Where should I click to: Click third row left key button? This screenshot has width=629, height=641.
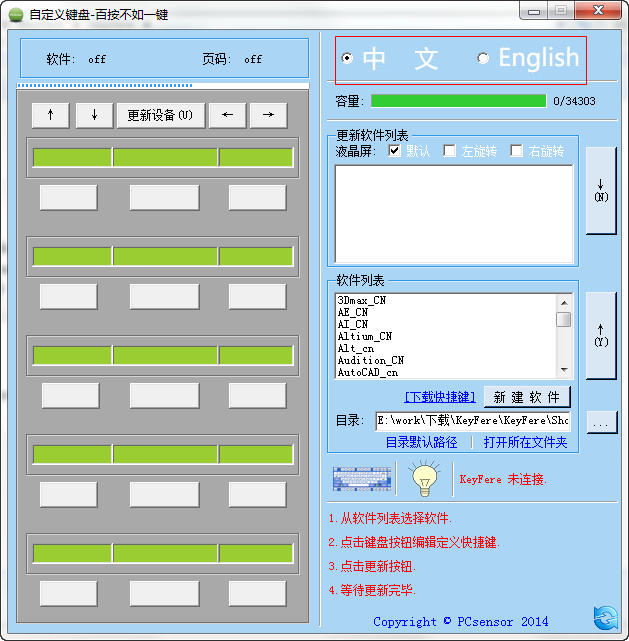click(x=71, y=396)
